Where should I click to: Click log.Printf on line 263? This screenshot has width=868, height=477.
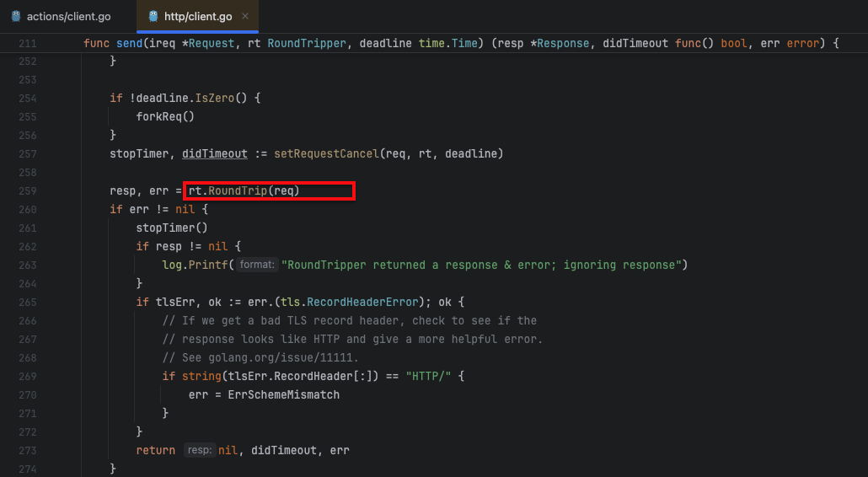click(x=195, y=265)
